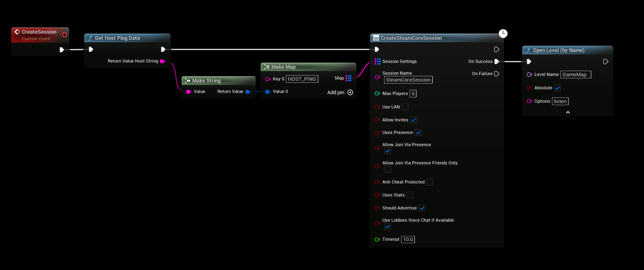The image size is (644, 270).
Task: Select the CreateSteamCoreSession node title
Action: [x=411, y=38]
